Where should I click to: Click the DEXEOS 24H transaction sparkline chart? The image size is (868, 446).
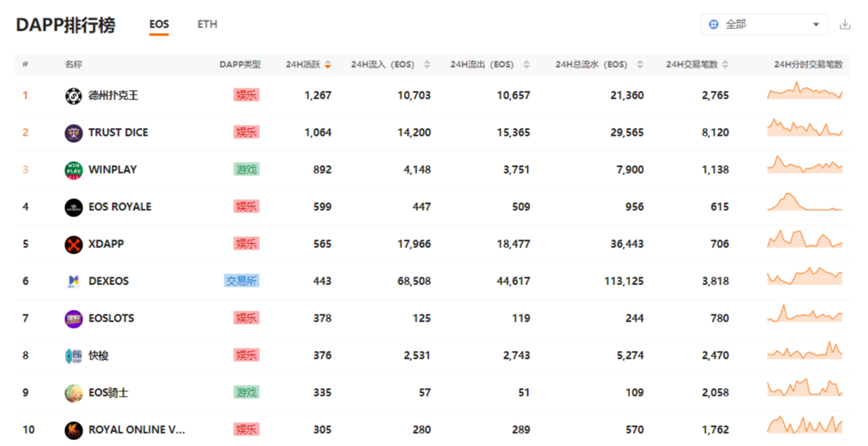(805, 276)
